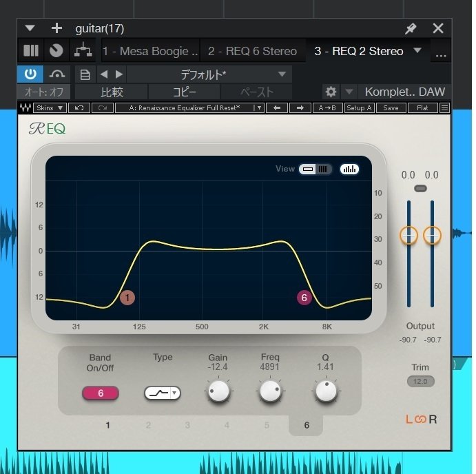Image resolution: width=476 pixels, height=474 pixels.
Task: Load previous Waves preset left arrow
Action: coord(277,107)
